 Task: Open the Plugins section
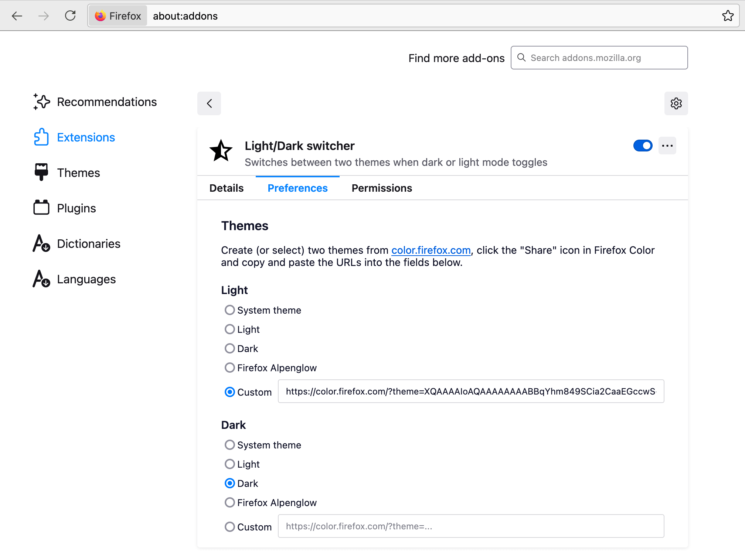point(76,208)
